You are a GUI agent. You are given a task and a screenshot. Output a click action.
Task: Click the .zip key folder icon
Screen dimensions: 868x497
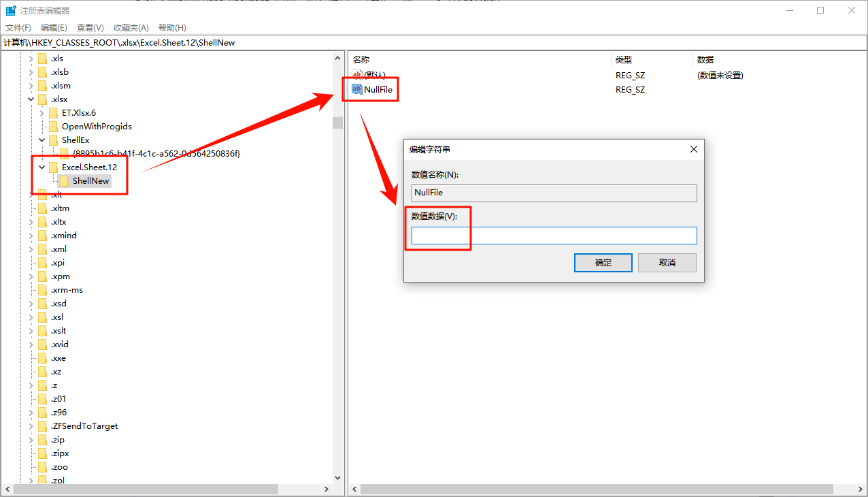41,439
